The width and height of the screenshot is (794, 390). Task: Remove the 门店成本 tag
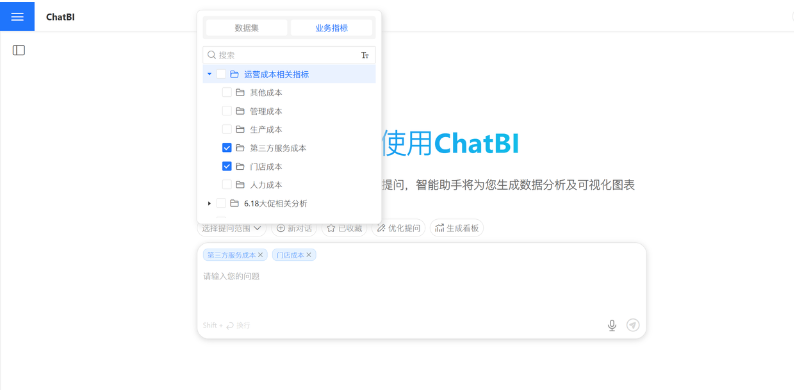coord(308,255)
